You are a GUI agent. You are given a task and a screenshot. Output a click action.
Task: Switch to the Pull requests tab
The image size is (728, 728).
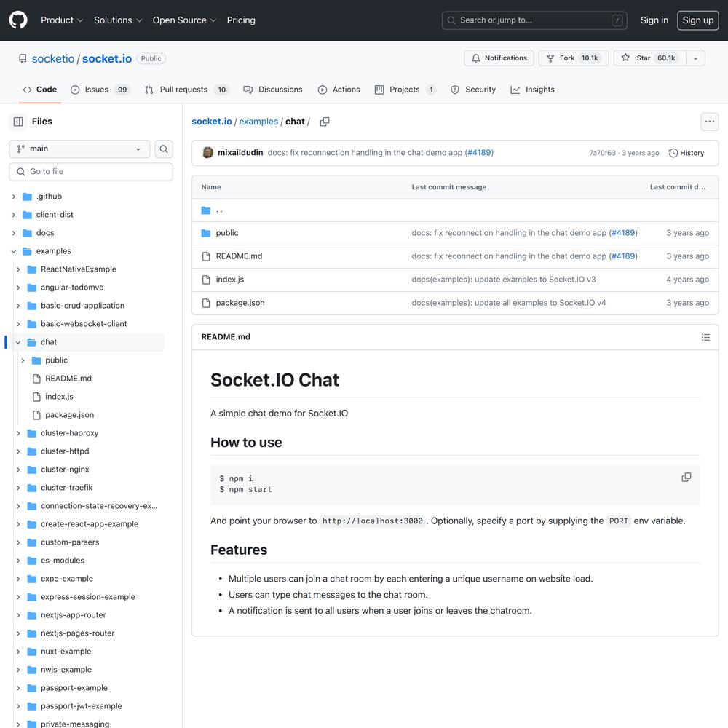click(x=188, y=90)
